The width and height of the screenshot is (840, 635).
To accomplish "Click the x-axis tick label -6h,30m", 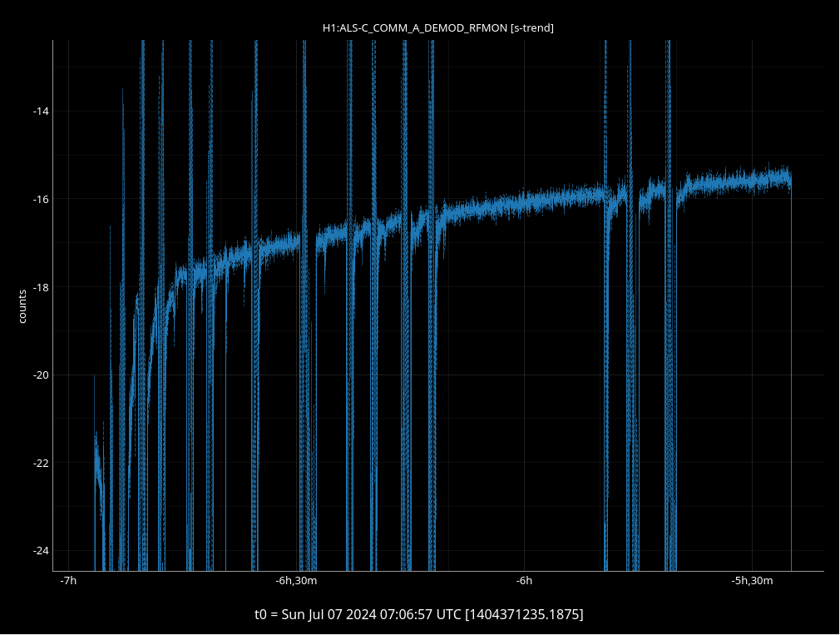I will pos(296,581).
